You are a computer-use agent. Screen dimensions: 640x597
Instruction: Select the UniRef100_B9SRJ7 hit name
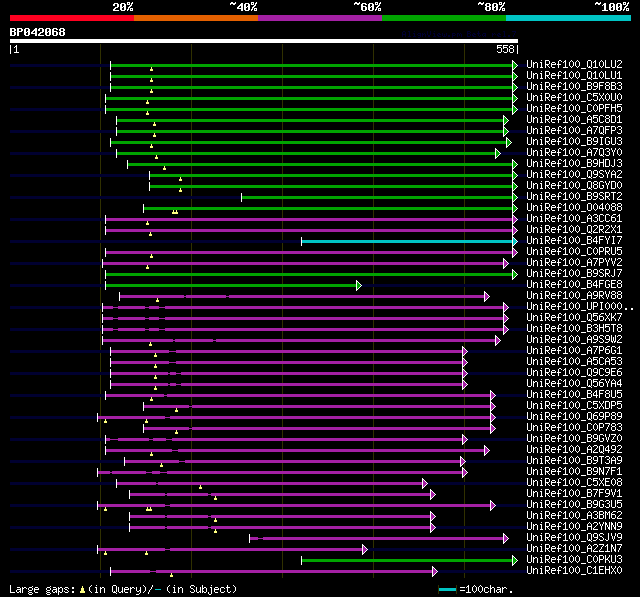[574, 274]
